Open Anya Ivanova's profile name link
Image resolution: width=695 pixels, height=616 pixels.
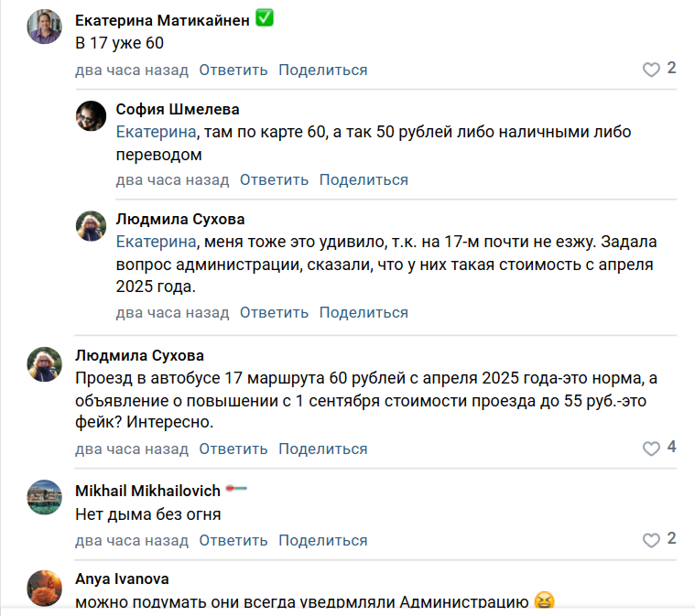click(122, 578)
